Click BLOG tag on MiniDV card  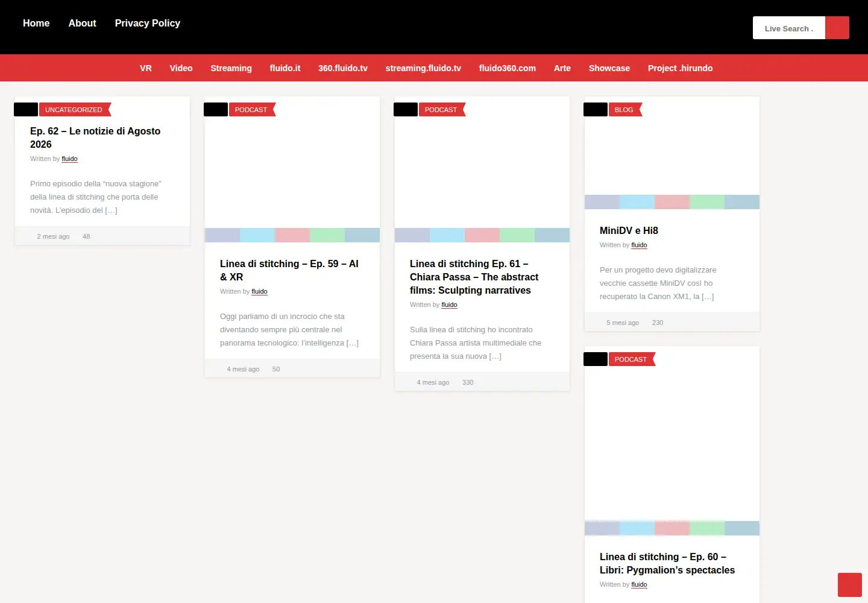tap(625, 110)
